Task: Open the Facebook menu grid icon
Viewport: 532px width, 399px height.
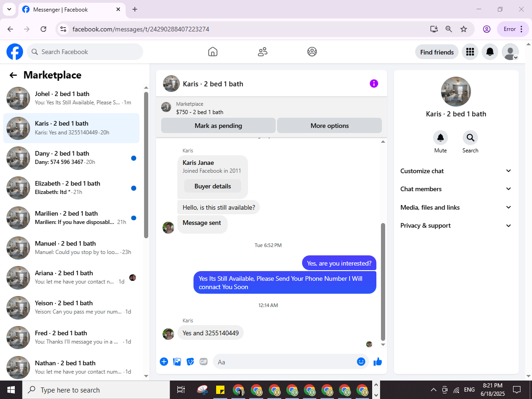Action: pos(470,52)
